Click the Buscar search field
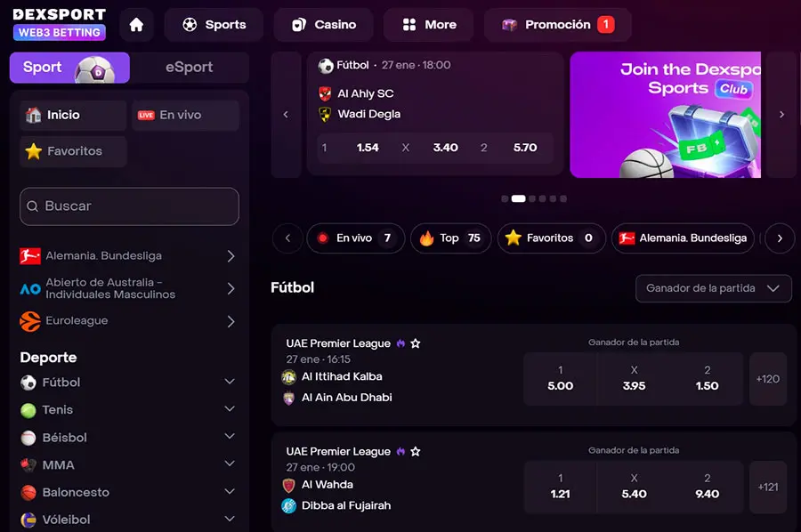This screenshot has height=532, width=801. (129, 206)
